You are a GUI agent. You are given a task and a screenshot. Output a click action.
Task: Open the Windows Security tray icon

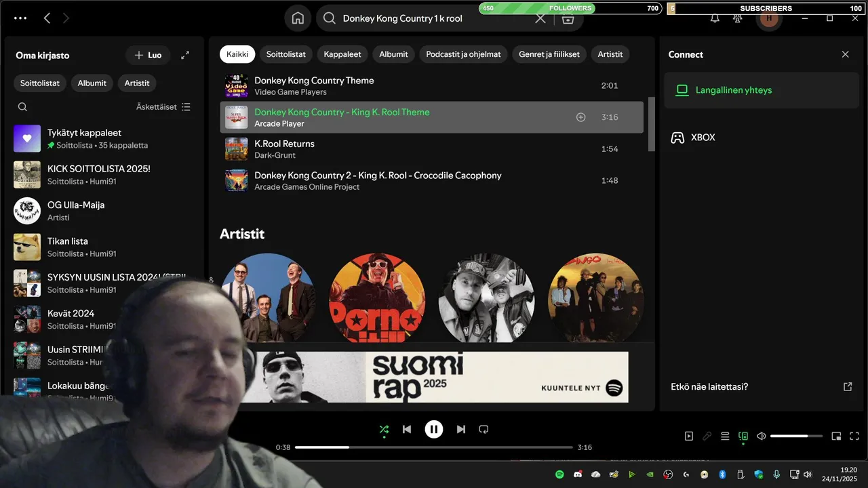coord(758,474)
